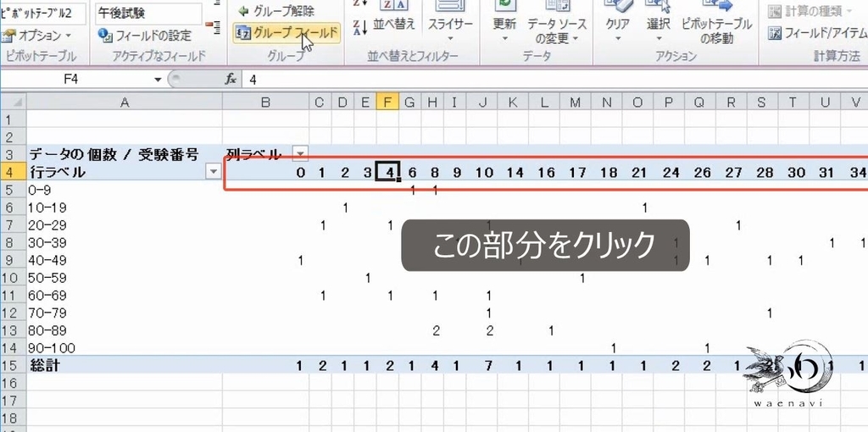
Task: Click the selected cell F4 containing 4
Action: 387,172
